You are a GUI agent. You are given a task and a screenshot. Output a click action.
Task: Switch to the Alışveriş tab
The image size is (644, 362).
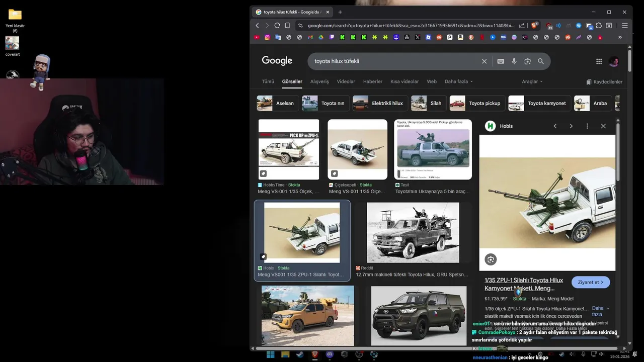tap(319, 81)
